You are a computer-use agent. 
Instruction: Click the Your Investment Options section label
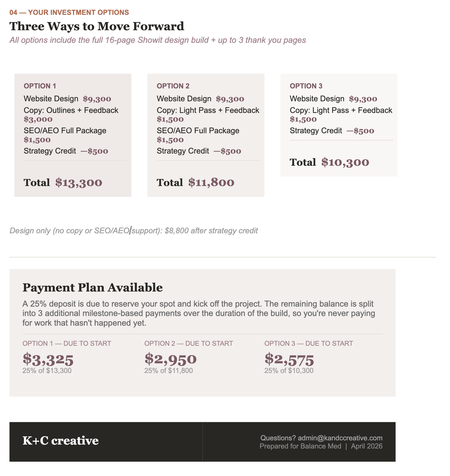pyautogui.click(x=69, y=12)
